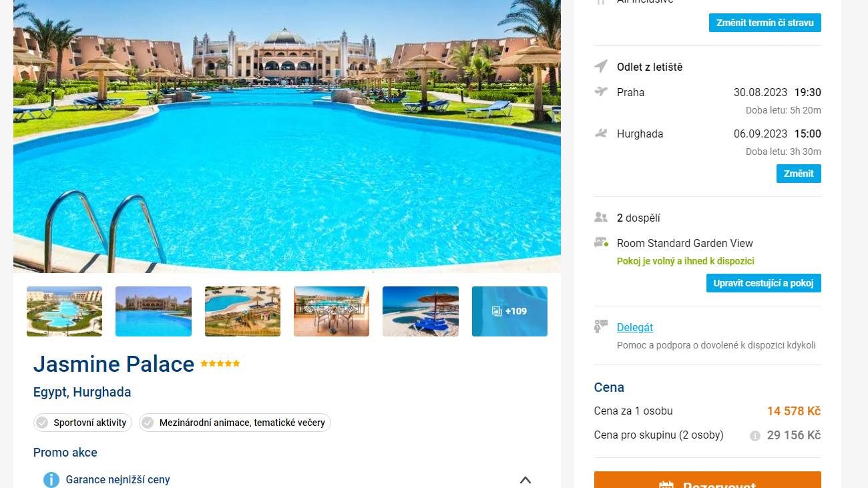
Task: Open the Delegát link
Action: click(635, 327)
